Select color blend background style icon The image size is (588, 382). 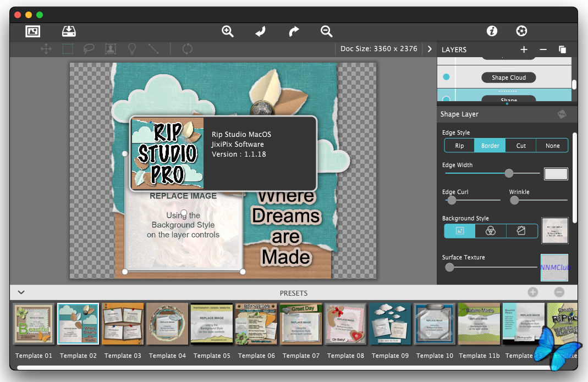coord(491,231)
